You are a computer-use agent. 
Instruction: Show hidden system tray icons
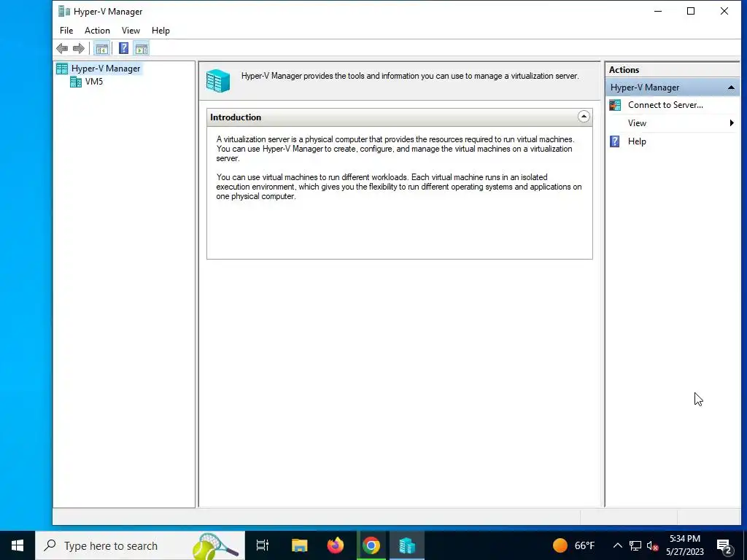tap(617, 545)
